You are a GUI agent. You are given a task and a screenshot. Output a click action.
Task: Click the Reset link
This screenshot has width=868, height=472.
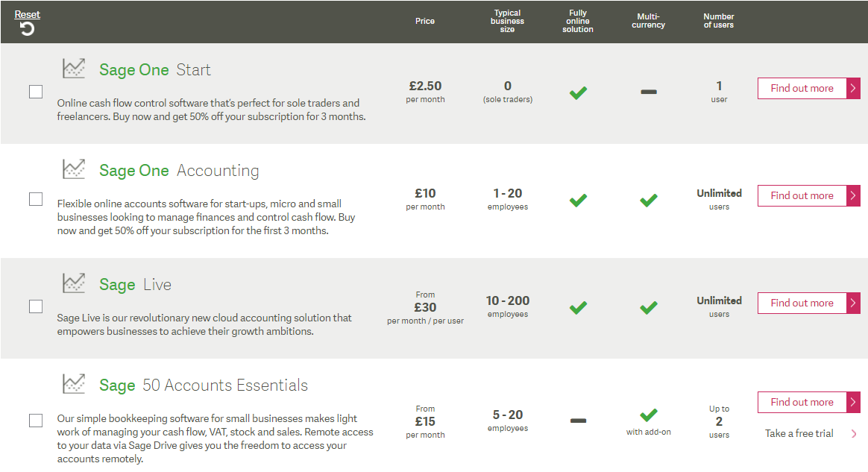[27, 14]
